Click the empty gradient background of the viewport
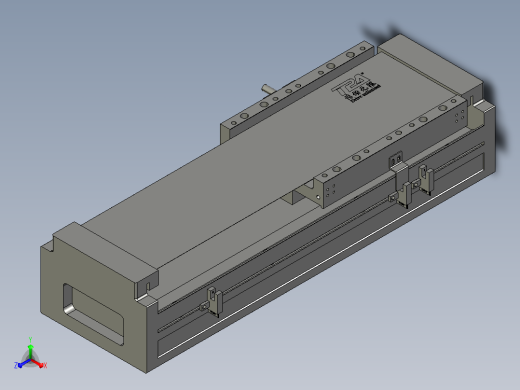The image size is (520, 390). 100,83
